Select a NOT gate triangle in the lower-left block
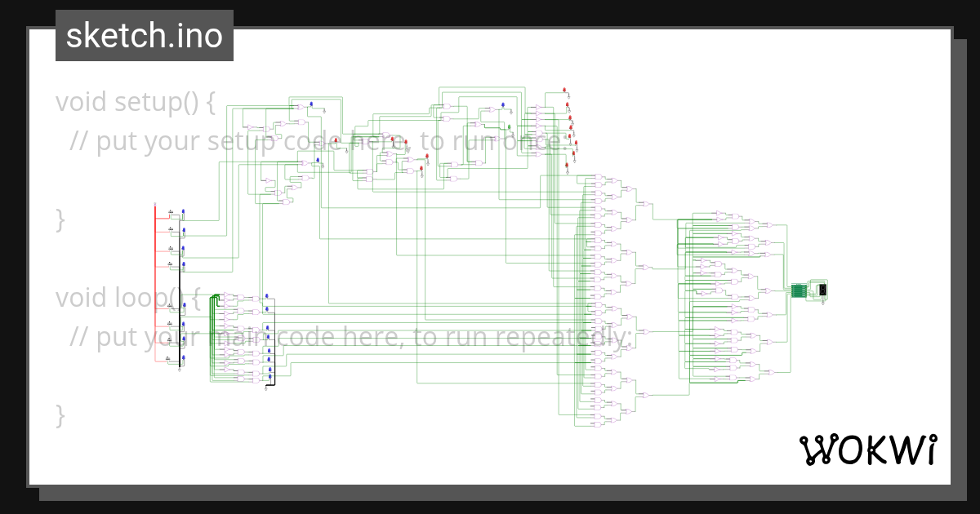The height and width of the screenshot is (514, 980). pos(227,295)
